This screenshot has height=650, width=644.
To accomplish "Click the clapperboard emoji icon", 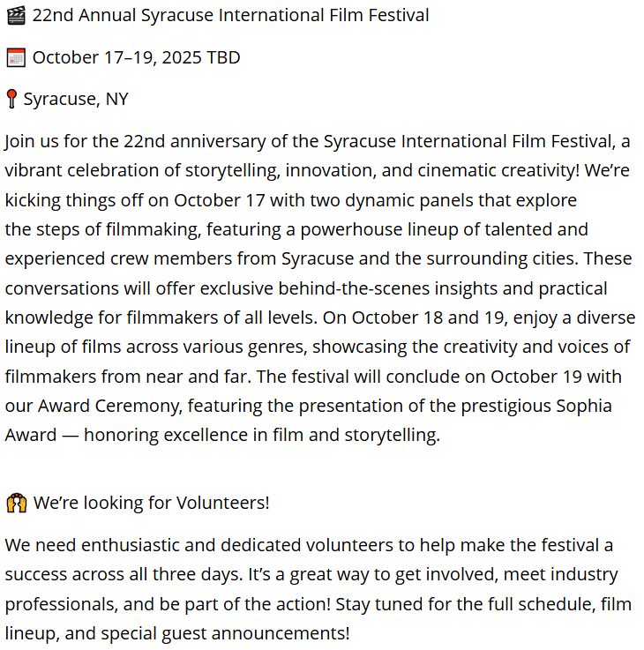I will point(16,16).
